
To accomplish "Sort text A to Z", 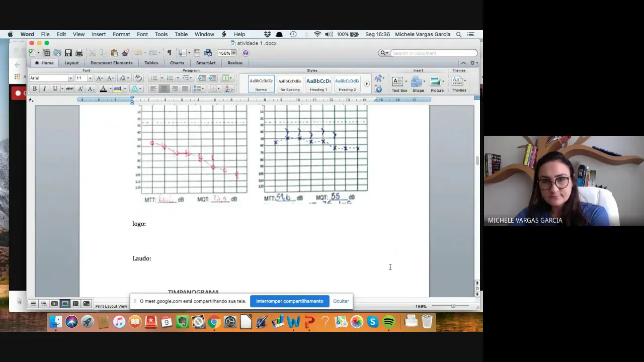I will click(x=229, y=88).
